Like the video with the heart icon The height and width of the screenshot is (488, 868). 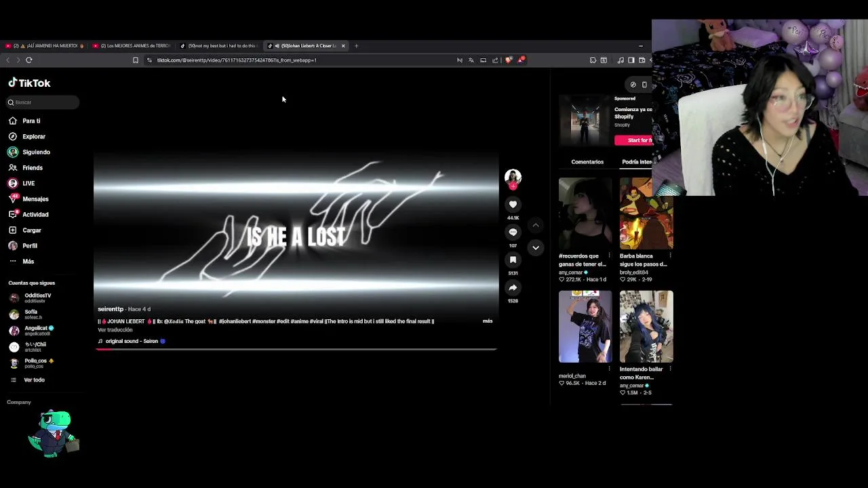click(x=513, y=204)
